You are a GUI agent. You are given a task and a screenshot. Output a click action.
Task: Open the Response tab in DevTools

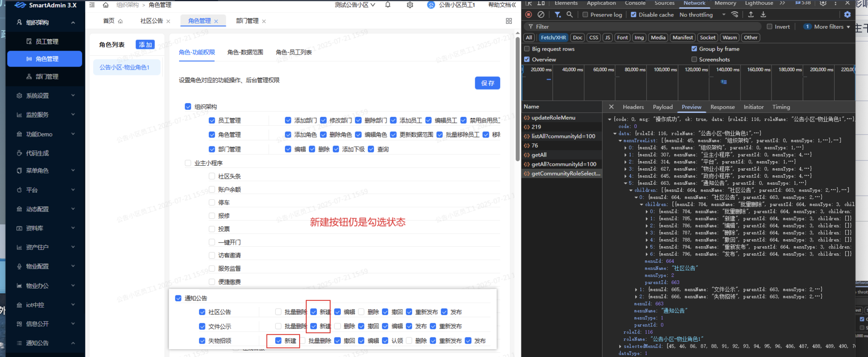pos(722,107)
